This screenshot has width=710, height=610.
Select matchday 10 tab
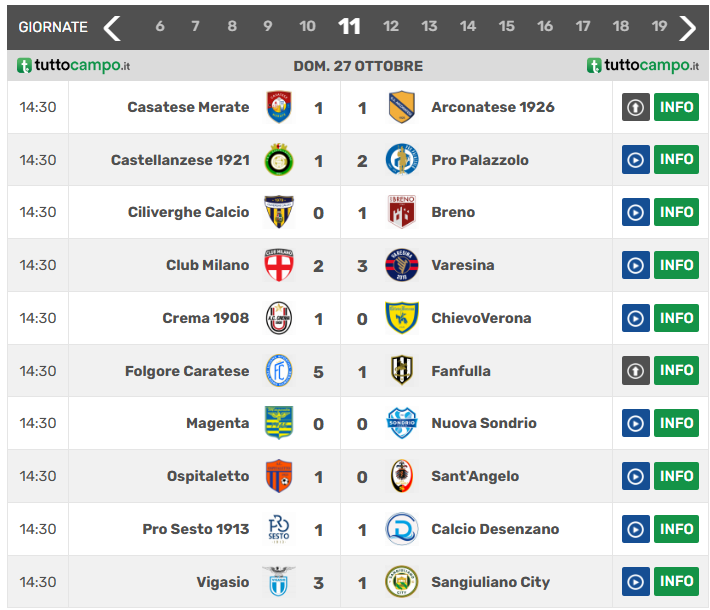(307, 27)
